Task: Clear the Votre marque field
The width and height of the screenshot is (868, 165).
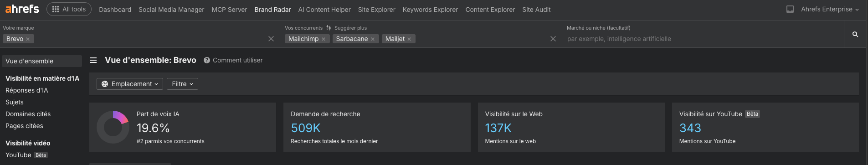Action: (271, 39)
